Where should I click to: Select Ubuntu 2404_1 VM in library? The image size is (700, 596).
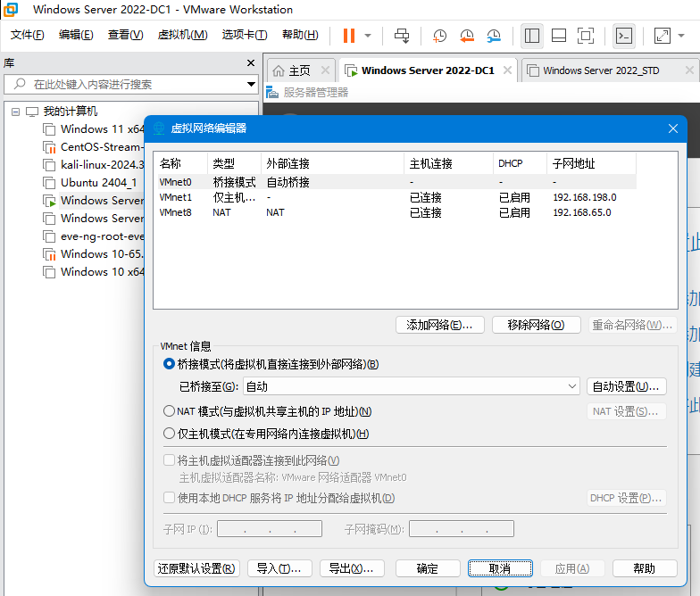coord(90,183)
